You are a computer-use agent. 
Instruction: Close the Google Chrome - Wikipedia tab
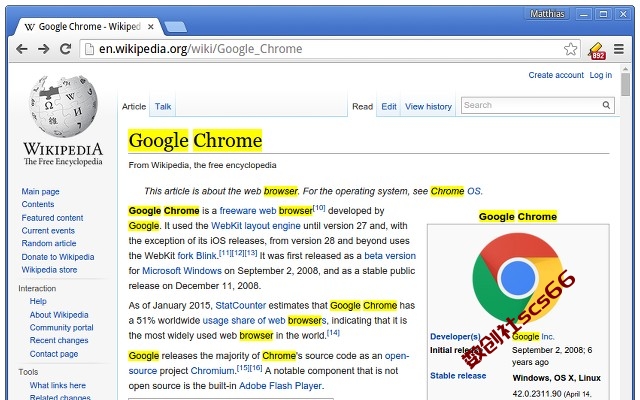click(151, 27)
